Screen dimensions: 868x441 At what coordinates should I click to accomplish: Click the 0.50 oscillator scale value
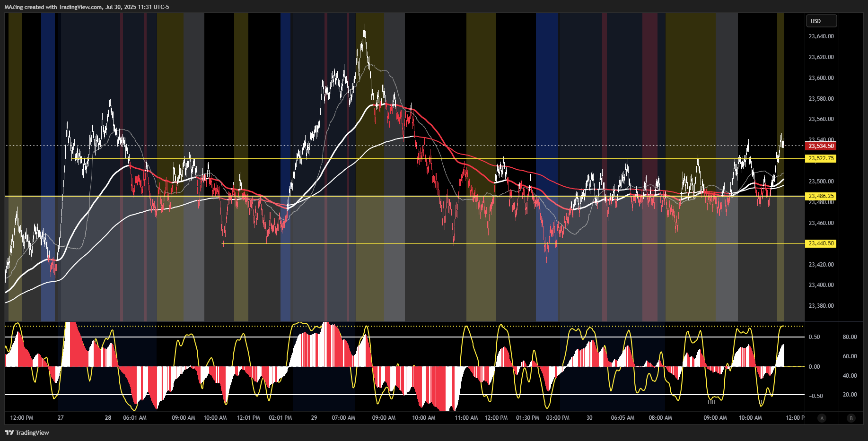point(814,337)
